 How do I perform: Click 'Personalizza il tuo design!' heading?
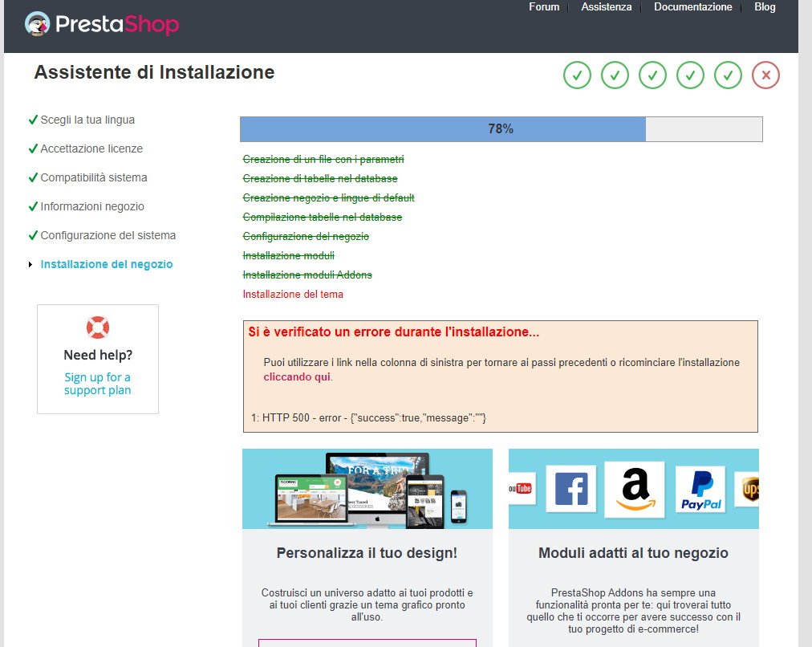(x=367, y=553)
